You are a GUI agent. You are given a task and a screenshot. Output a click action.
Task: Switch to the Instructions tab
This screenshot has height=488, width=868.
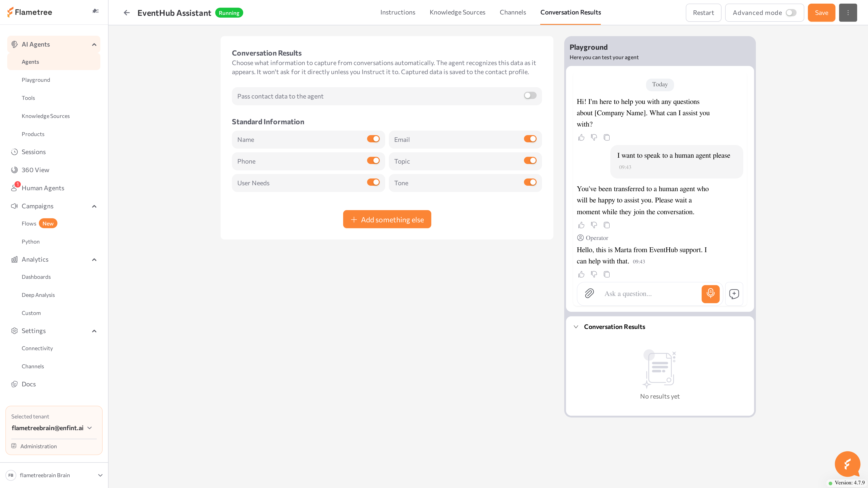398,12
